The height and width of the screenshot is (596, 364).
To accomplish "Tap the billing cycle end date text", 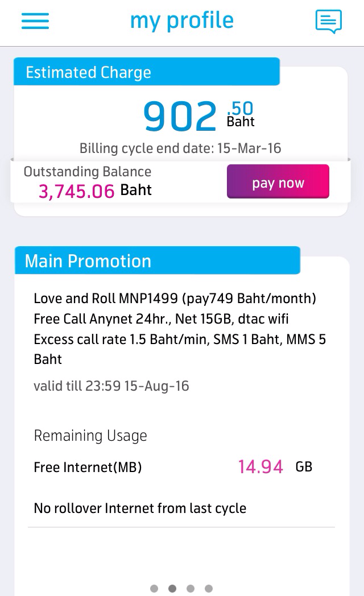I will [180, 148].
